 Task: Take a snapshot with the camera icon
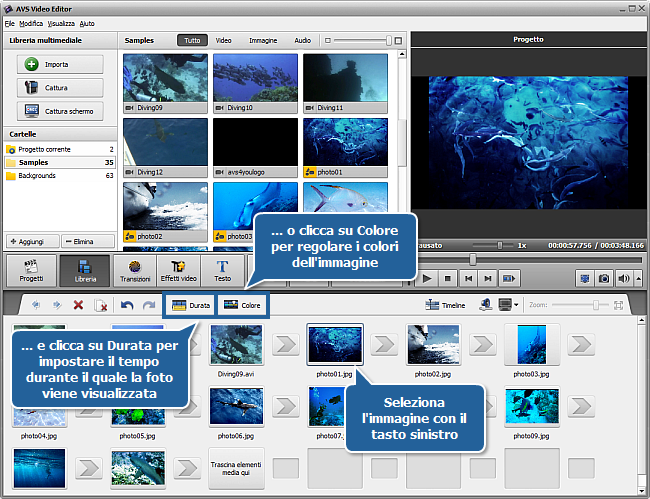(603, 278)
